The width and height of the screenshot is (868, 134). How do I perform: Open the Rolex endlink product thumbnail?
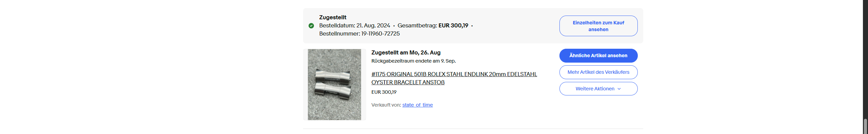(x=334, y=85)
